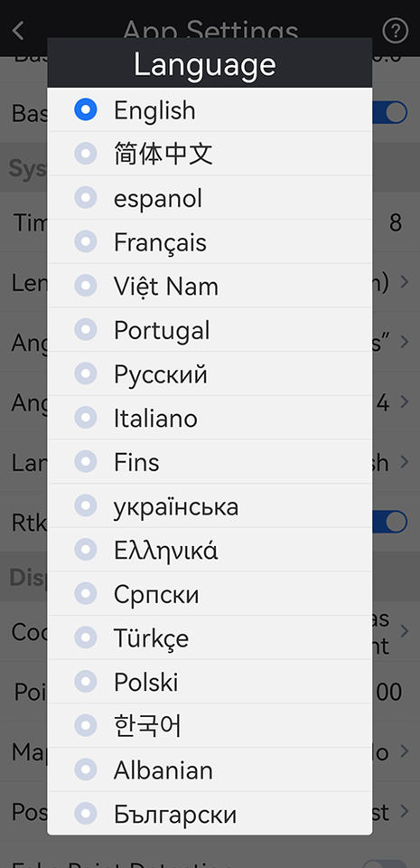This screenshot has height=868, width=420.
Task: Choose Polski language
Action: 210,682
